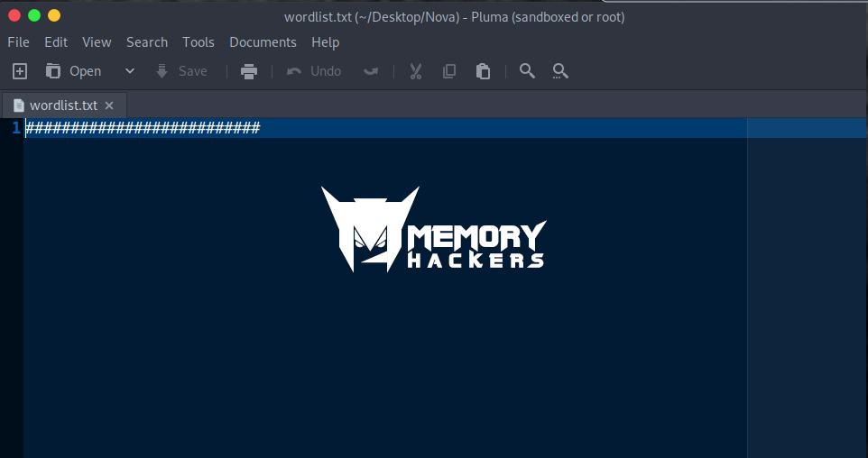Open Find and Replace magnifier icon
868x458 pixels.
click(x=560, y=71)
